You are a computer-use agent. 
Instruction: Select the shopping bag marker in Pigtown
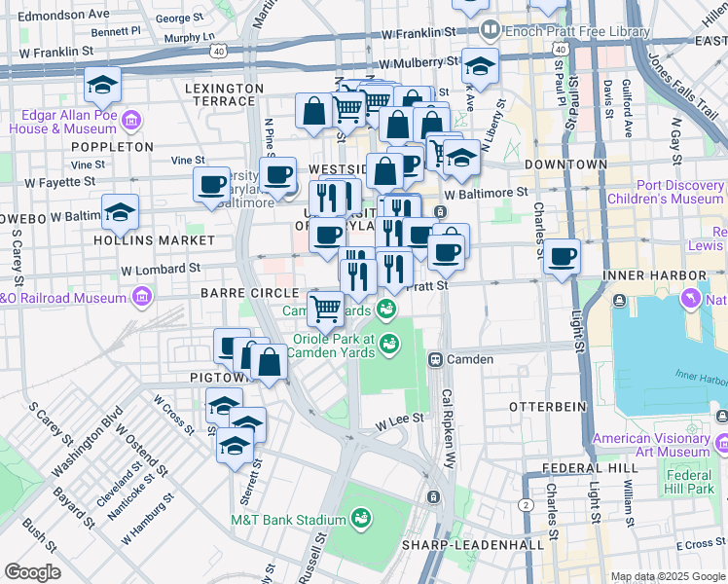(270, 363)
